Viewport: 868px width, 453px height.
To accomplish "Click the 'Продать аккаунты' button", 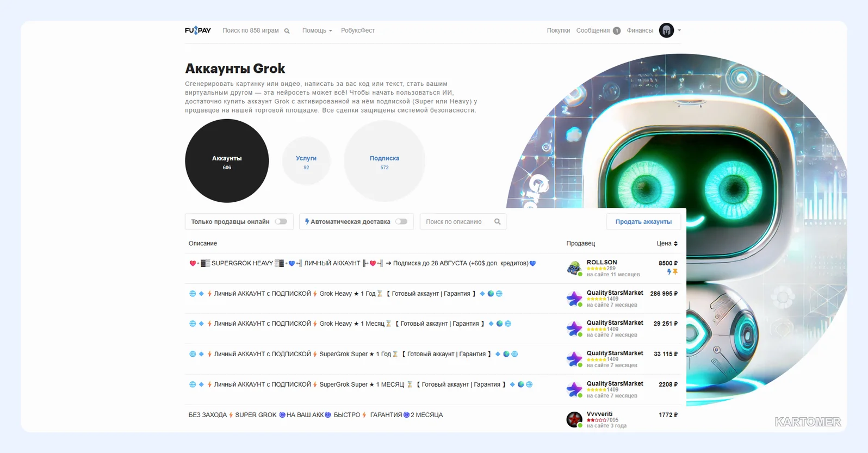I will [643, 221].
